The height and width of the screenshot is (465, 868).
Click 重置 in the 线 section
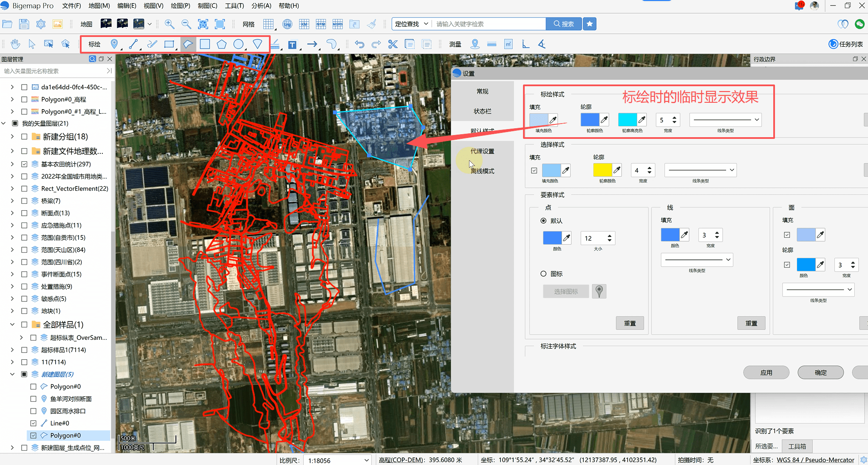point(751,323)
